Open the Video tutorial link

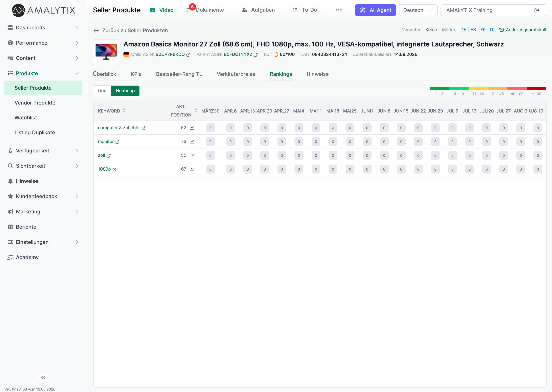pyautogui.click(x=162, y=10)
